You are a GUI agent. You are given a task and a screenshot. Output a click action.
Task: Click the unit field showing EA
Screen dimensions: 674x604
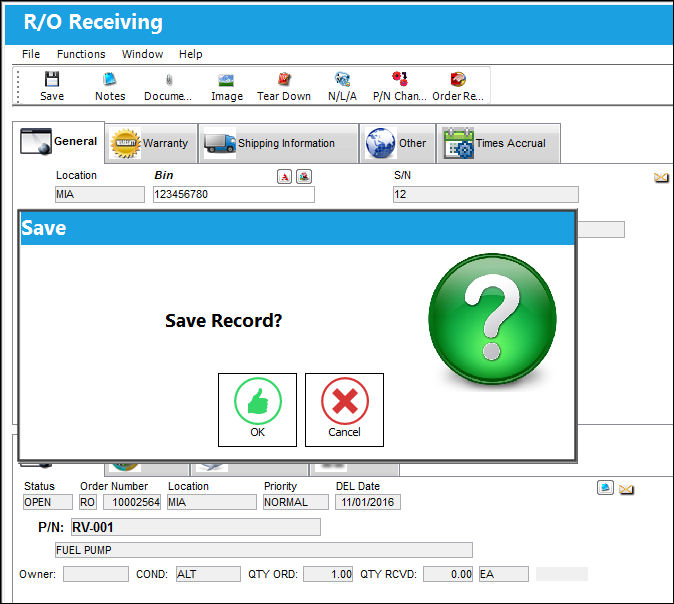[x=504, y=574]
